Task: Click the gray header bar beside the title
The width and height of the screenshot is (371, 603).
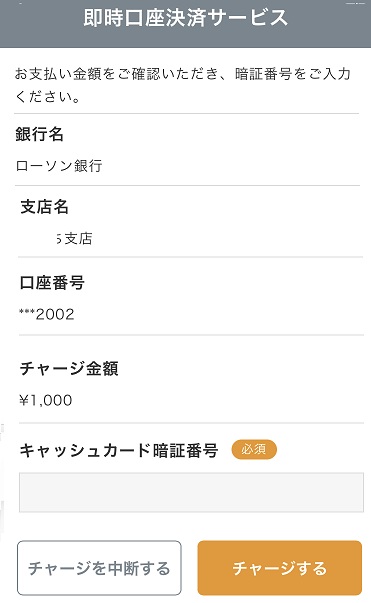Action: tap(331, 24)
